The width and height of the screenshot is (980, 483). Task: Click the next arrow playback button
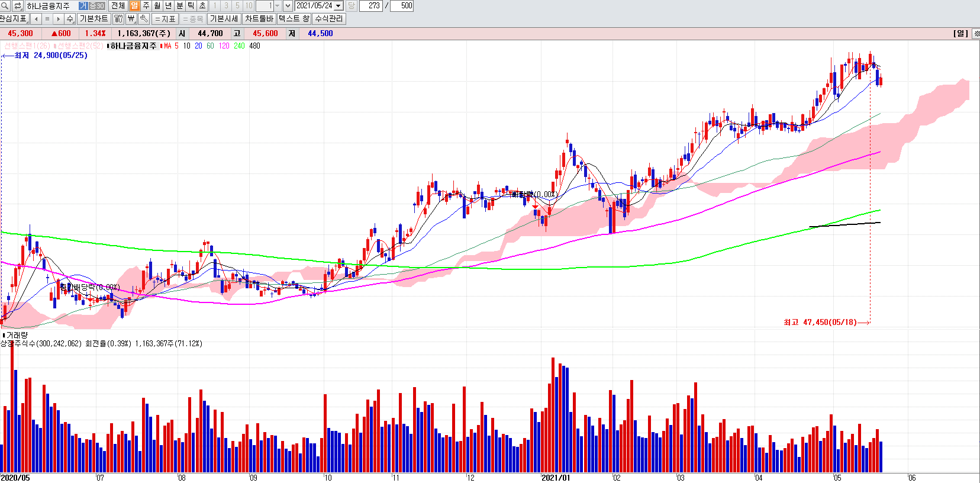[x=58, y=19]
